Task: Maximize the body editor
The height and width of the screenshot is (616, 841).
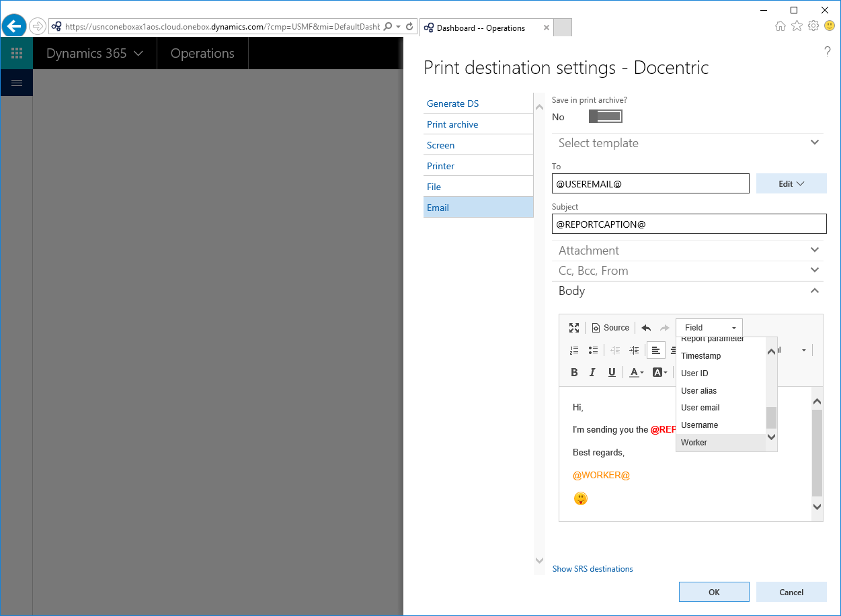Action: click(574, 328)
